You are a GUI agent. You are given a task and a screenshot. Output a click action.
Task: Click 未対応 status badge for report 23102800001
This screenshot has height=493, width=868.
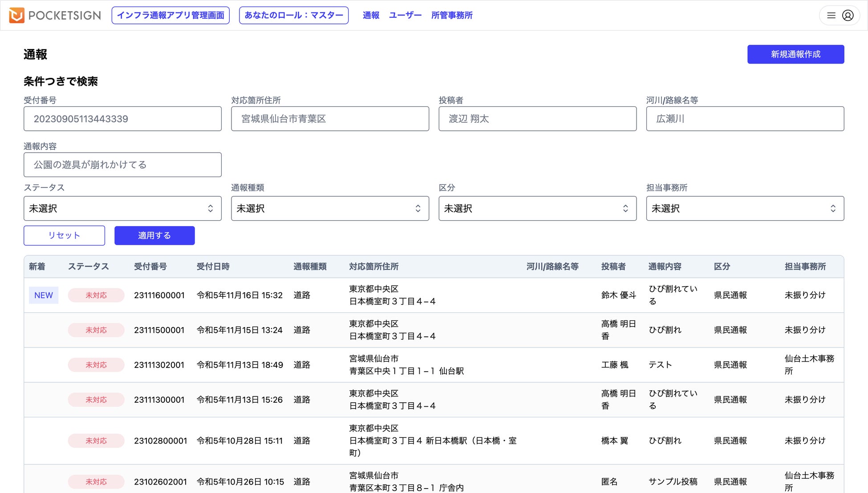[96, 441]
